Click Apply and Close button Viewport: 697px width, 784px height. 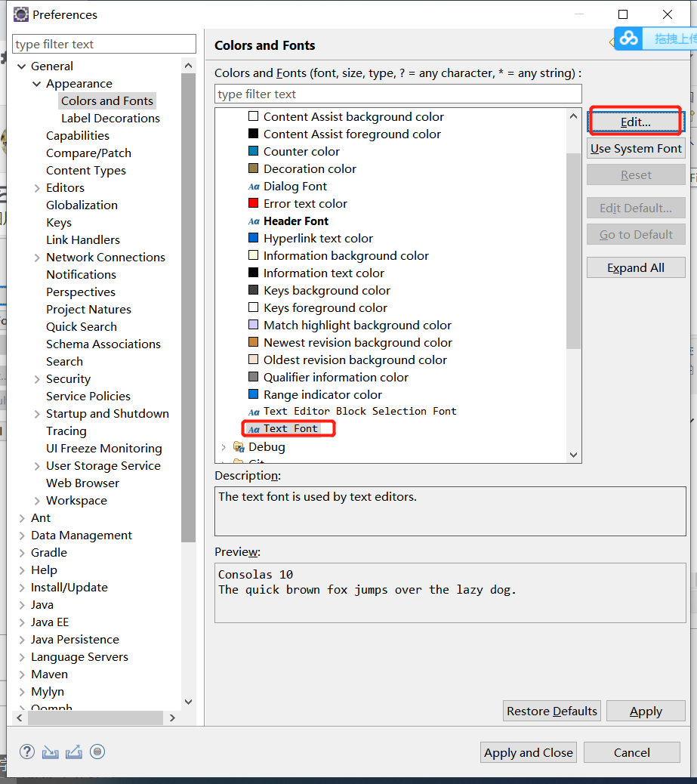click(x=528, y=752)
